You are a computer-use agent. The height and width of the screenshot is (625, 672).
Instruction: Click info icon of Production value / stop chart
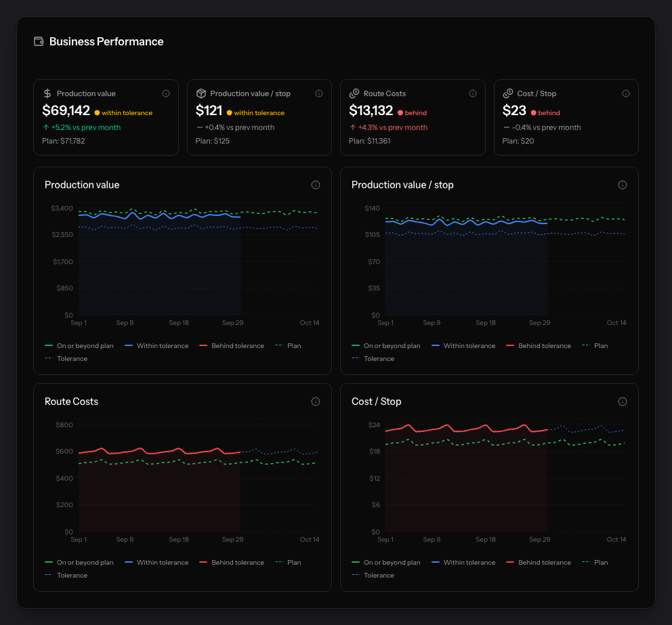point(623,185)
